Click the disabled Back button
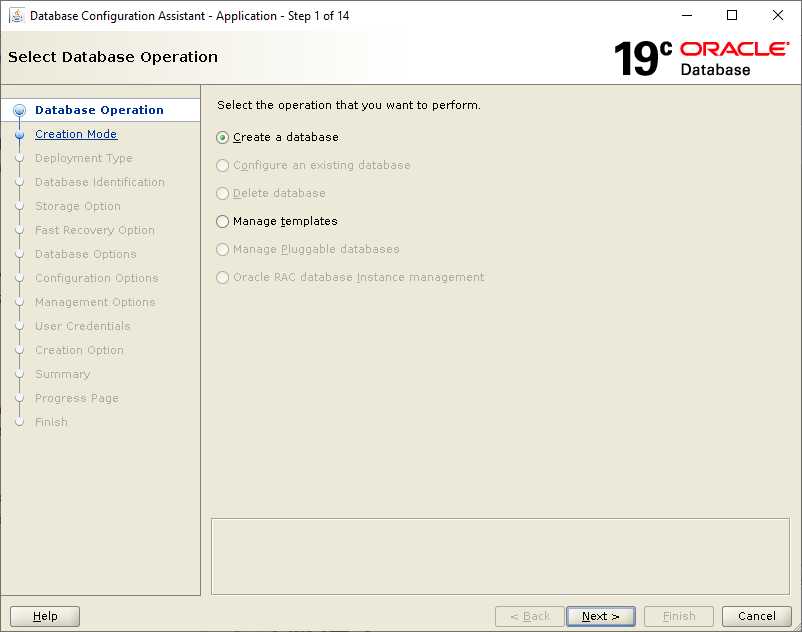Viewport: 802px width, 632px height. coord(530,616)
